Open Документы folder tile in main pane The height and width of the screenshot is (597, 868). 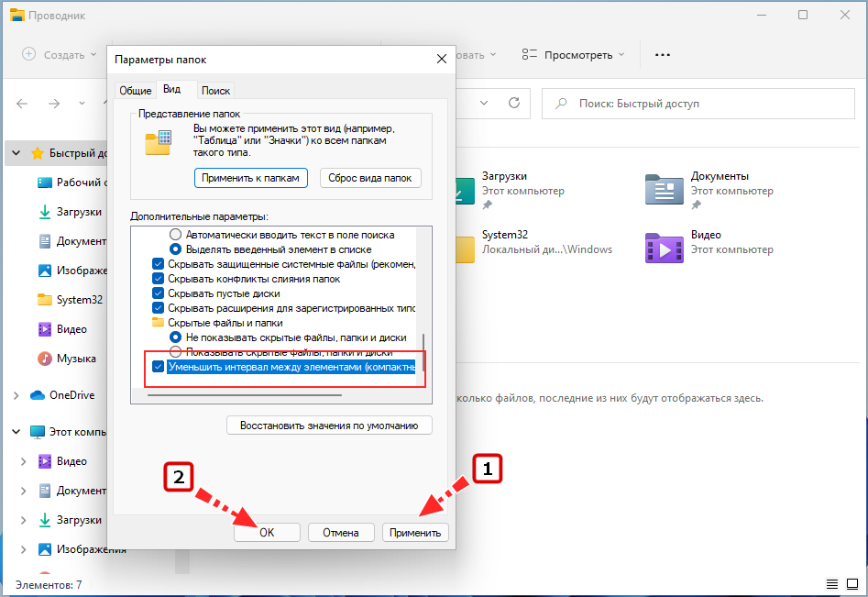(x=709, y=190)
